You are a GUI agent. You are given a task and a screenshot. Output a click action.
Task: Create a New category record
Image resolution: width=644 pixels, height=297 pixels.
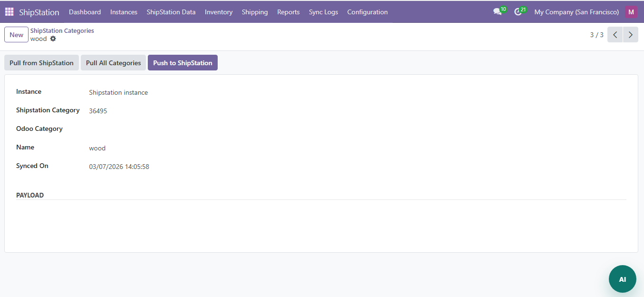(x=16, y=35)
